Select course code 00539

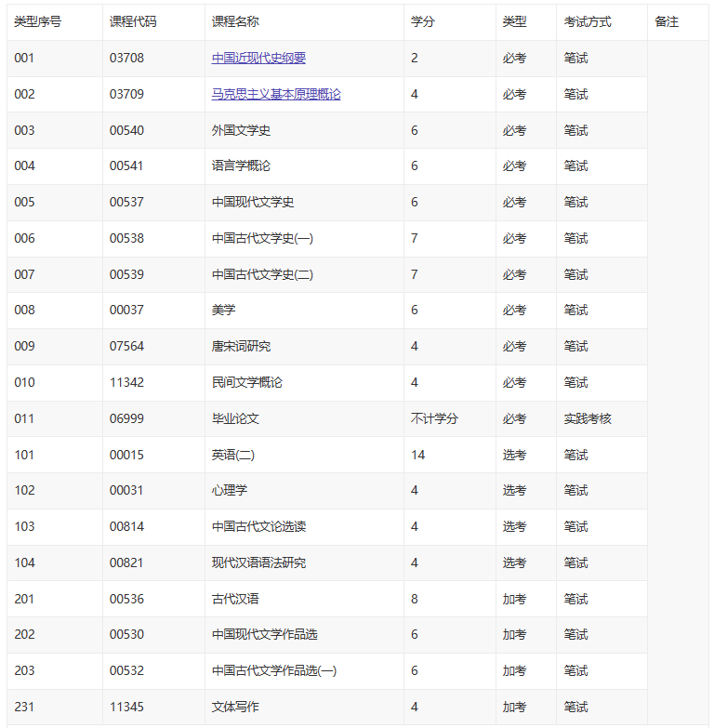[126, 274]
